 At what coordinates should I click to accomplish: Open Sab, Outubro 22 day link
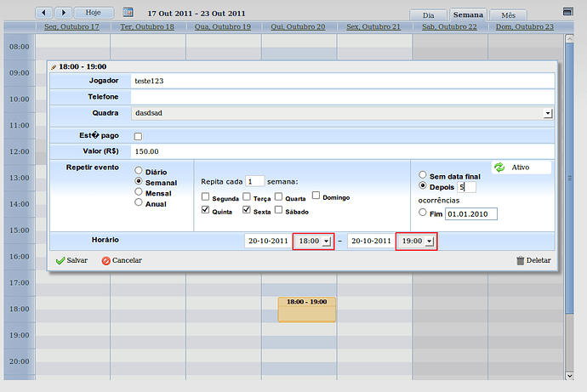tap(449, 27)
